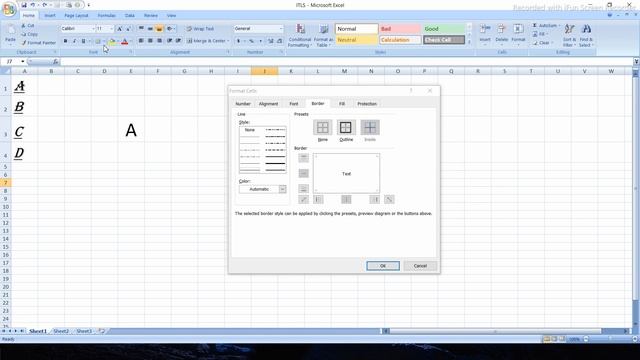Apply the Outline border preset
The width and height of the screenshot is (640, 360).
tap(346, 128)
